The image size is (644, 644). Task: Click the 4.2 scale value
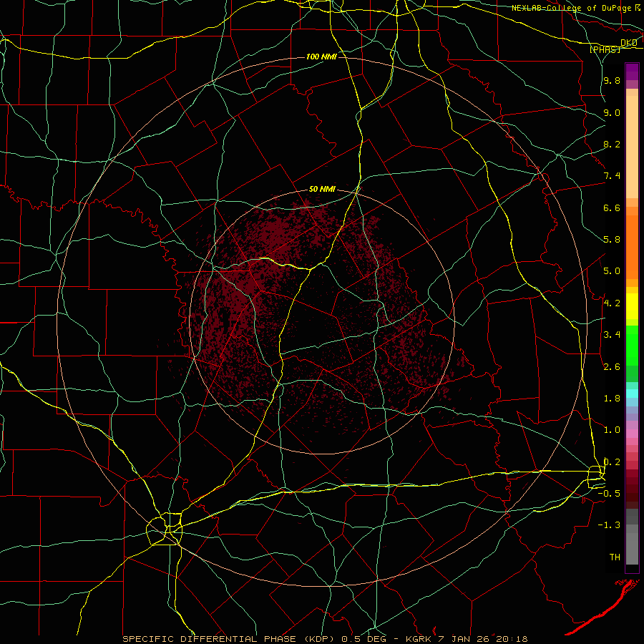pos(612,303)
